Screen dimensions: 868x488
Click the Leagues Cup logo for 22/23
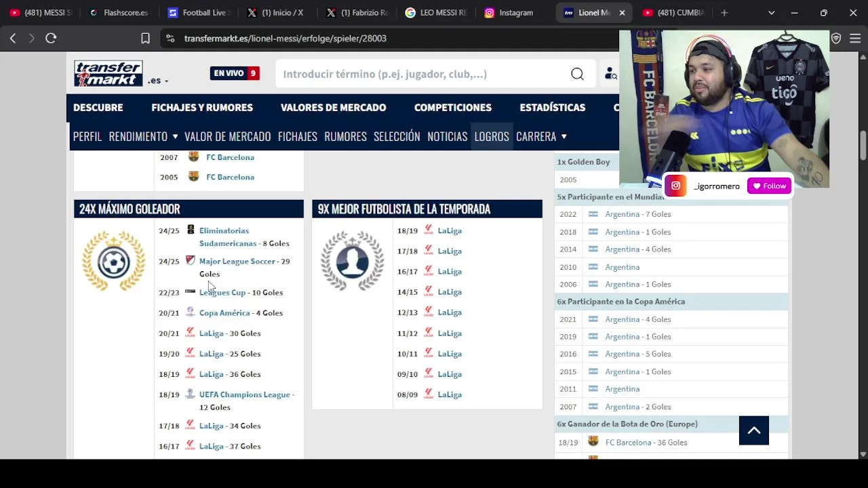click(191, 291)
